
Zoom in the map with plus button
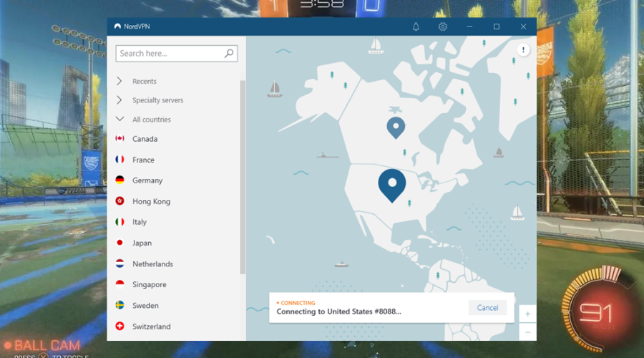pyautogui.click(x=528, y=314)
